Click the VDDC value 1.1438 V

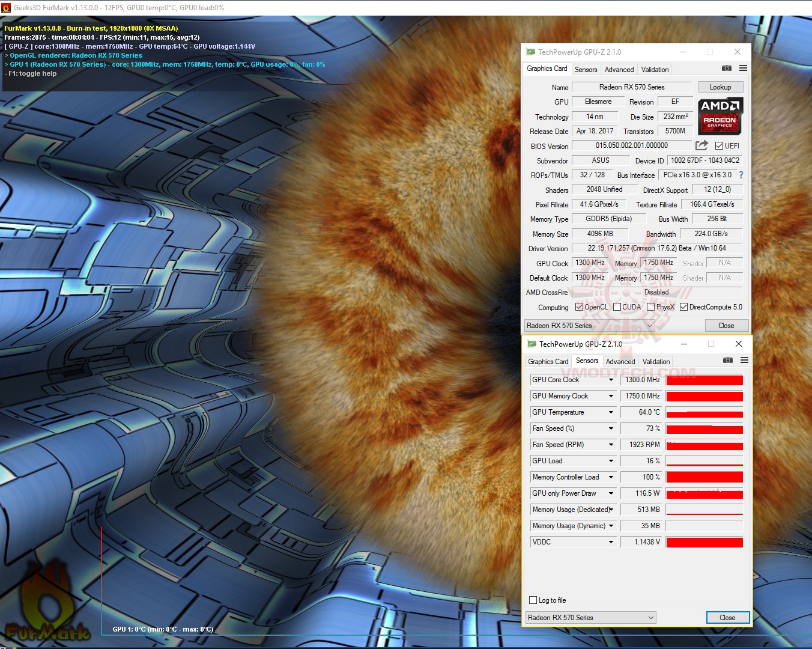(x=641, y=542)
